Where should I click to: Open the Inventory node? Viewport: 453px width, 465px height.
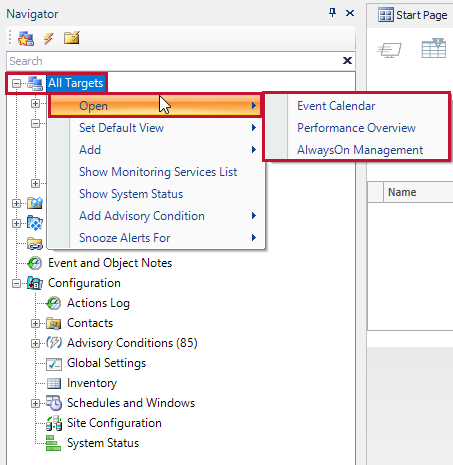pos(92,383)
